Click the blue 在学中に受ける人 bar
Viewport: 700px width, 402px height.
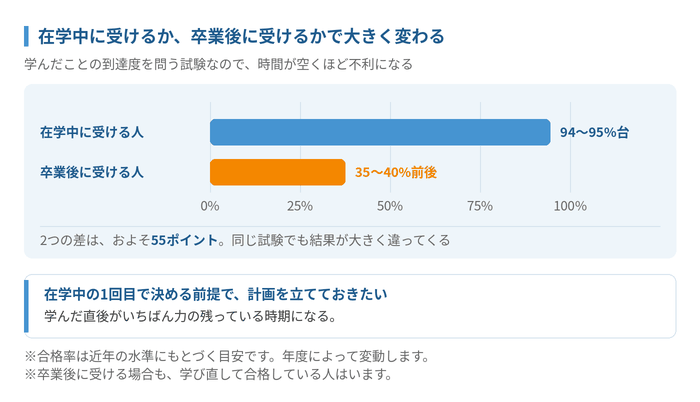380,132
